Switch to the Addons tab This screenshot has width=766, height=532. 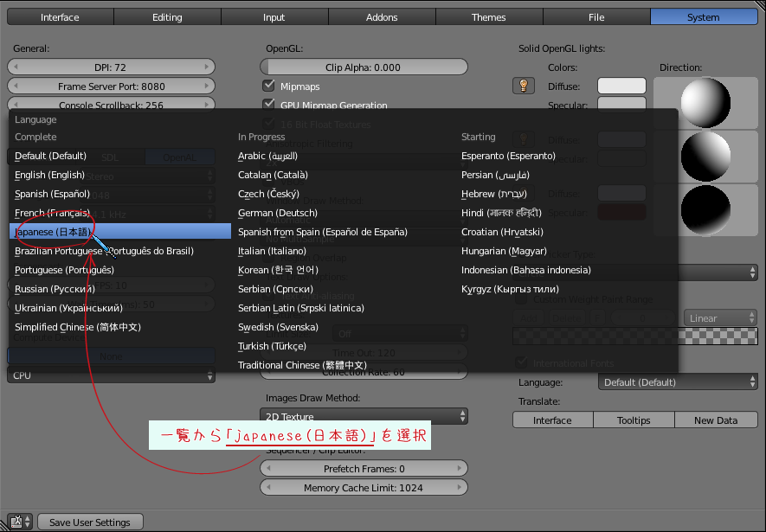tap(382, 17)
